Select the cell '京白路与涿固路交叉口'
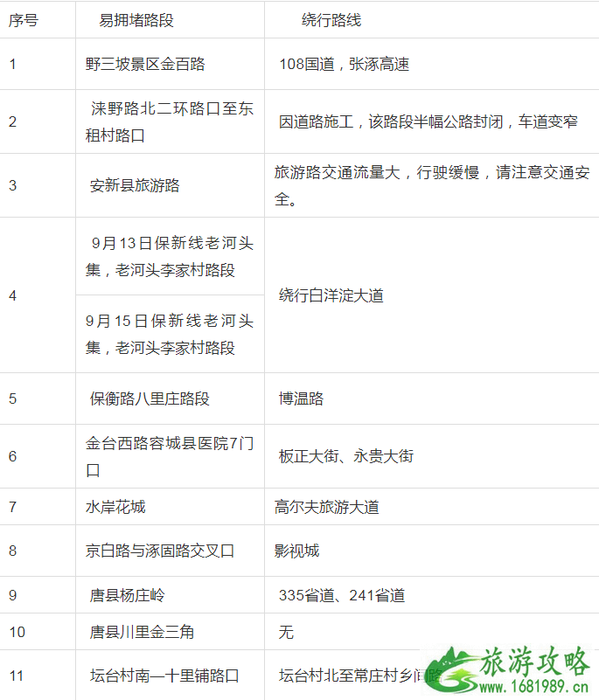 [170, 551]
